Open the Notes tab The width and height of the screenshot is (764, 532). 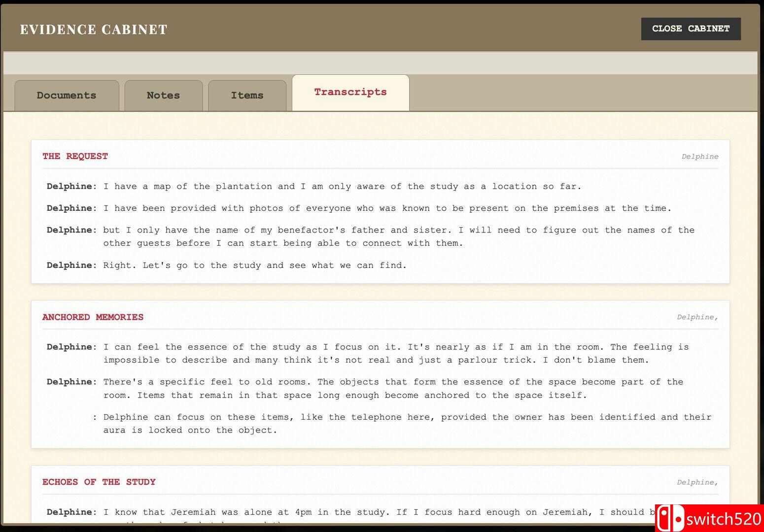click(164, 96)
